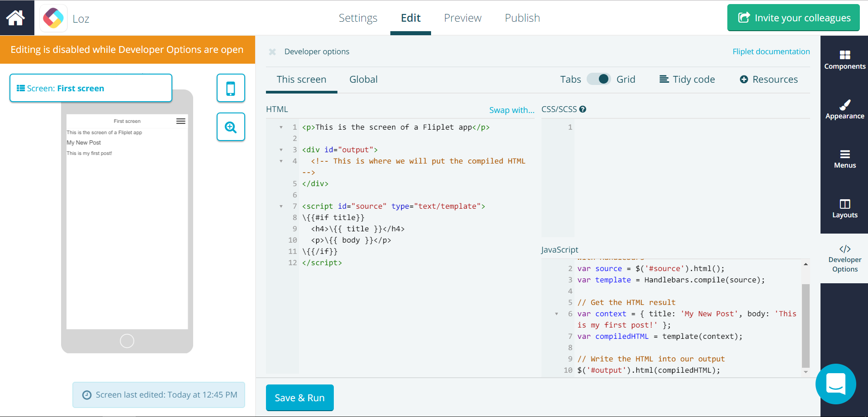Open the Fliplet documentation link
Screen dimensions: 868x417
pos(771,52)
